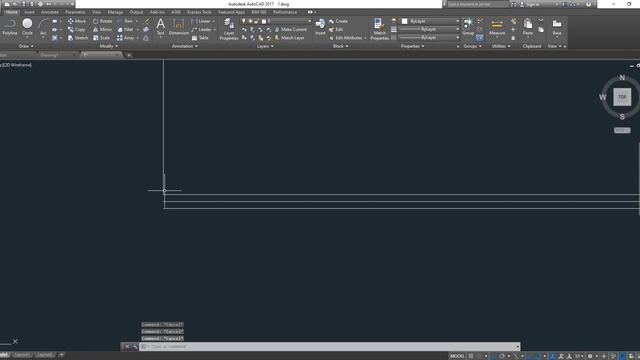Choose Linear dimension tool
This screenshot has height=360, width=640.
pos(201,21)
